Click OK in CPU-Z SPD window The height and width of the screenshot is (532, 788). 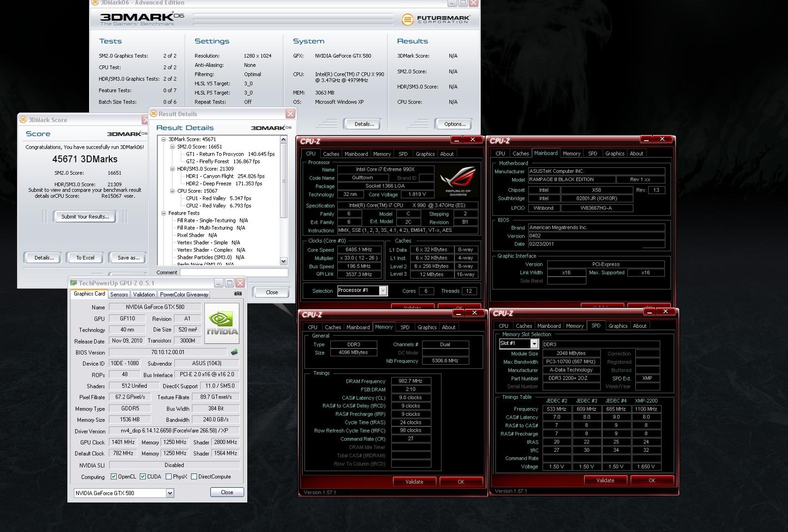tap(652, 480)
